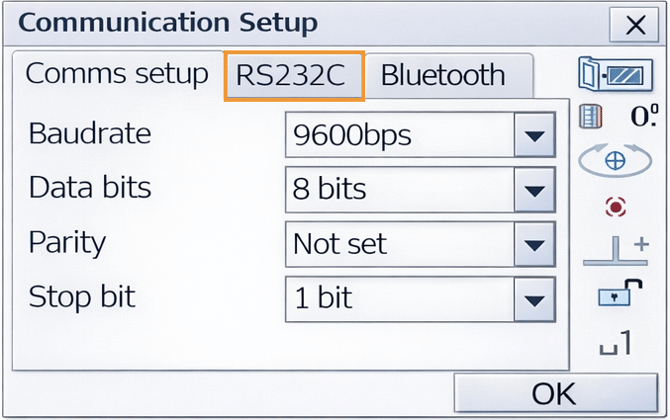Screen dimensions: 670x420
Task: Click the tilt angle compensation icon
Action: 615,117
